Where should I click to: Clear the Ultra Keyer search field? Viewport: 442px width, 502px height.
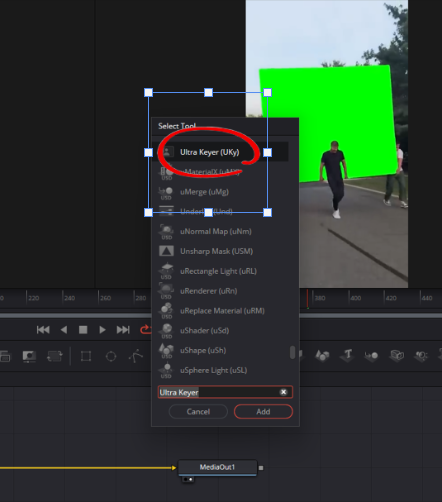[283, 392]
